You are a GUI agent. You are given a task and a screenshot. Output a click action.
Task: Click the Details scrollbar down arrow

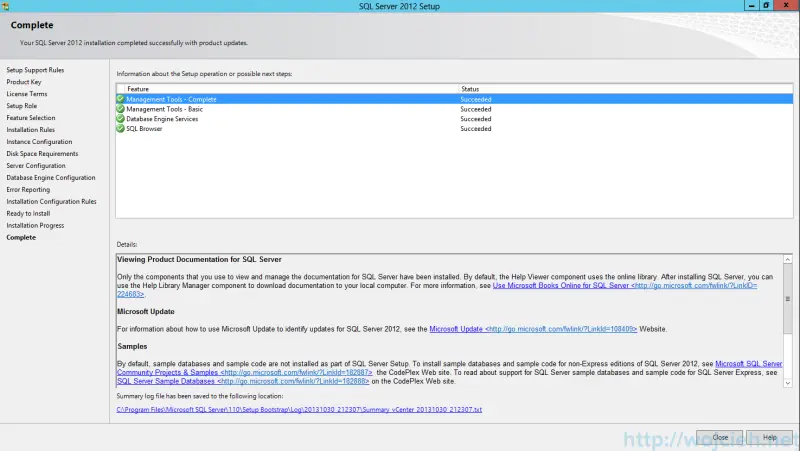[788, 383]
